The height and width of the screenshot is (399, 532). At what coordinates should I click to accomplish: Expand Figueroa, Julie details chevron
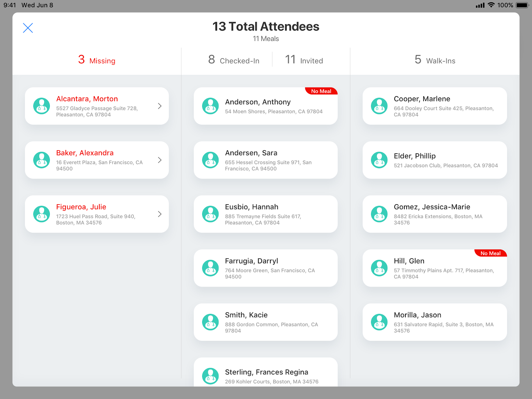pyautogui.click(x=160, y=214)
